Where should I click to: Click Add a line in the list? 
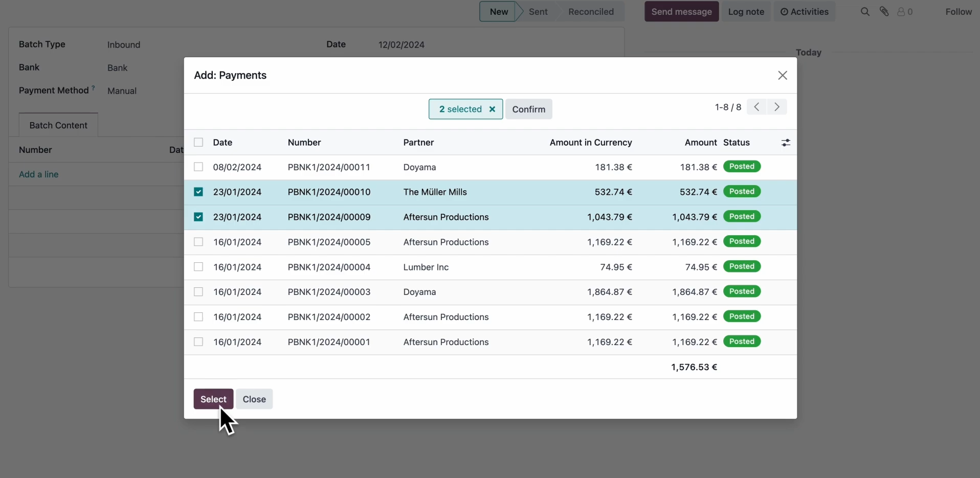click(38, 174)
